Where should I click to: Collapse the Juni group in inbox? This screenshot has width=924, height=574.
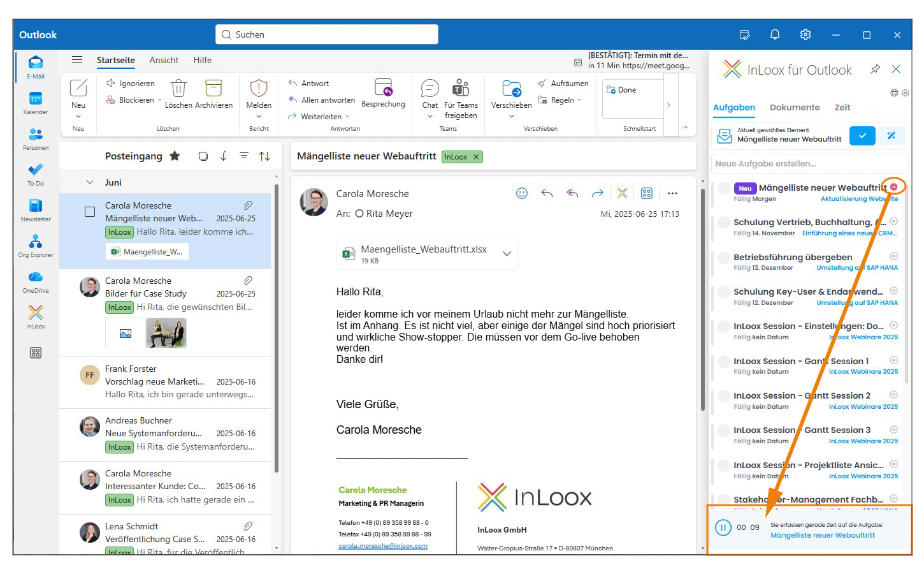(x=90, y=182)
